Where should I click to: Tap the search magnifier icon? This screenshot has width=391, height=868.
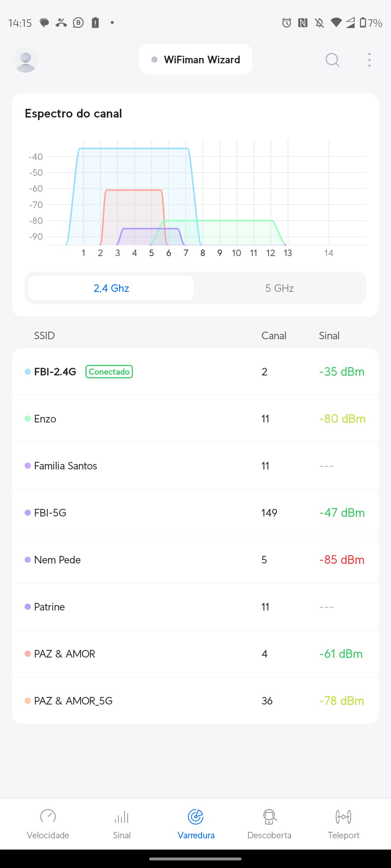tap(332, 60)
